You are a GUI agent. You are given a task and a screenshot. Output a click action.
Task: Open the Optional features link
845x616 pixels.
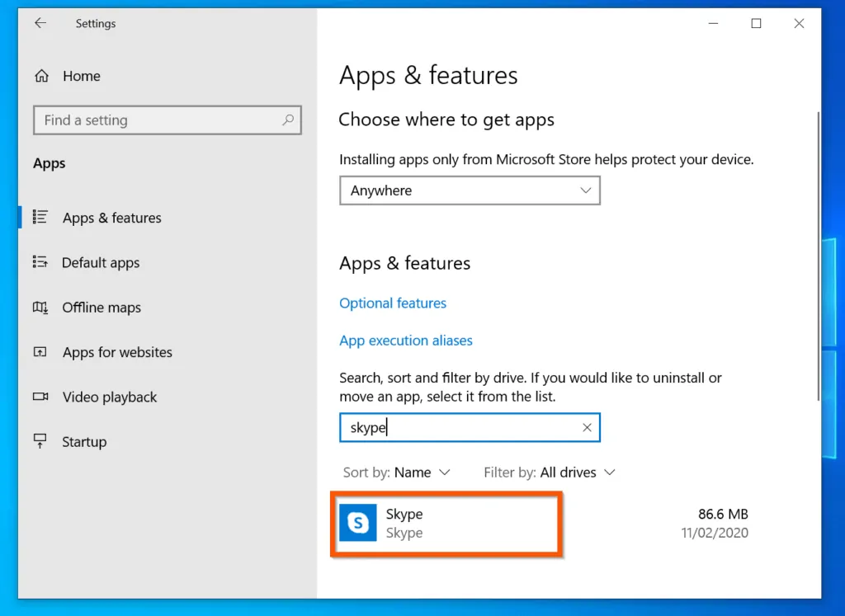393,303
